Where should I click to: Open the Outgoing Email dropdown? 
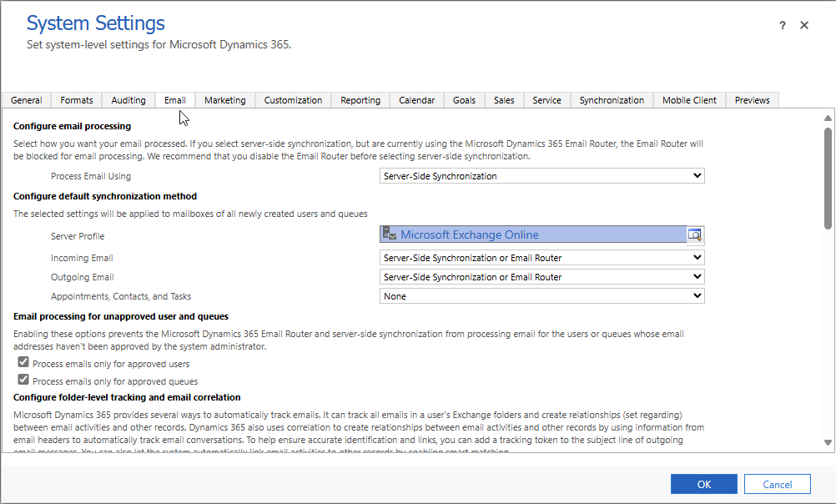(541, 277)
